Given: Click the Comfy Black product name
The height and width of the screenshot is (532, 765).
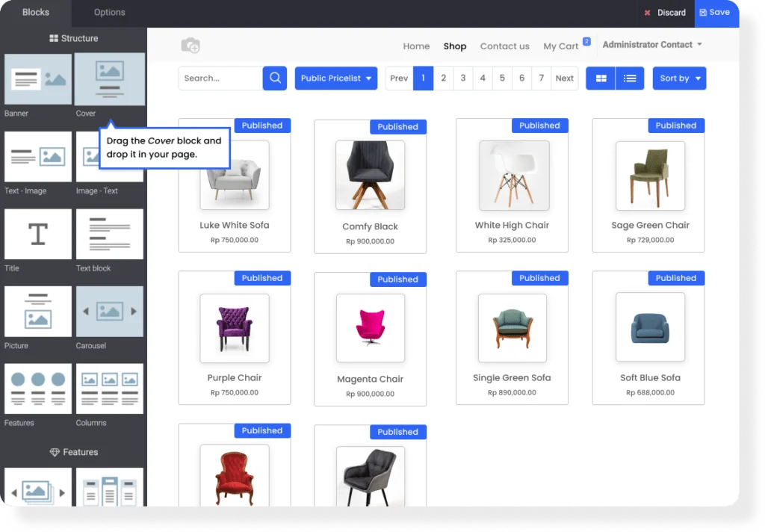Looking at the screenshot, I should (x=371, y=226).
